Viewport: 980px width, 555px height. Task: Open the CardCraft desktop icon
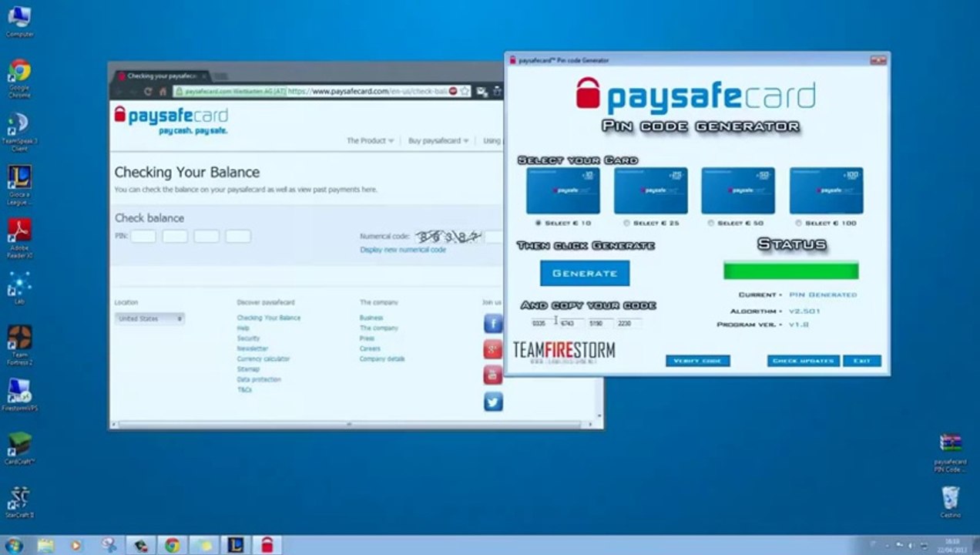pyautogui.click(x=19, y=448)
